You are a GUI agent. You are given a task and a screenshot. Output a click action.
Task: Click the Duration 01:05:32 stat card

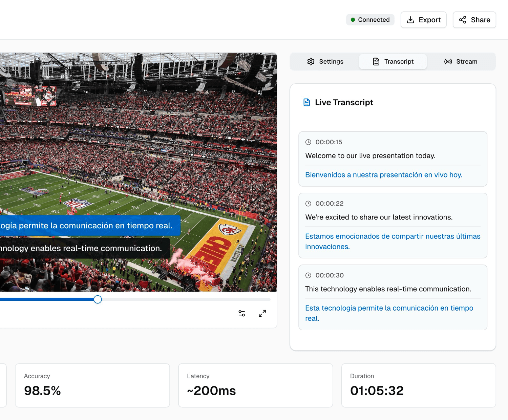coord(419,385)
